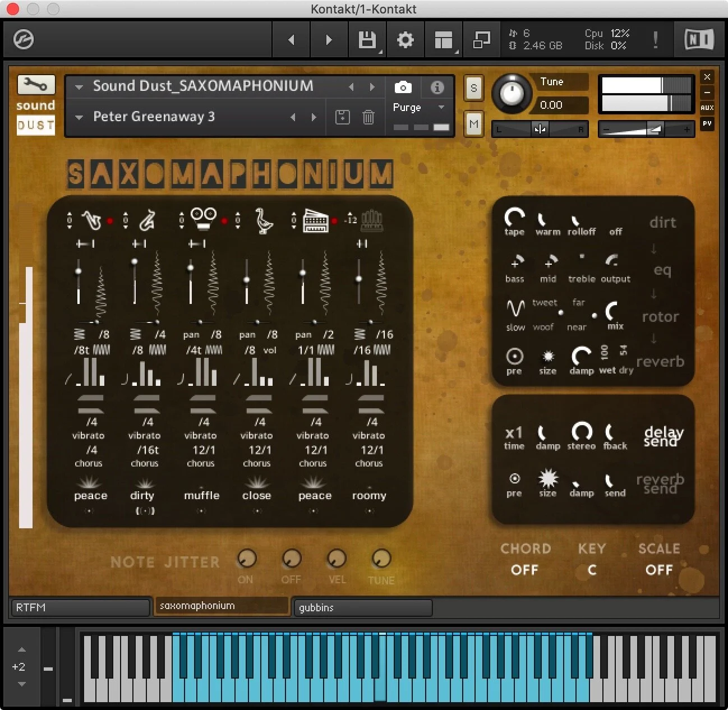Toggle Solo with the S button
This screenshot has height=710, width=728.
pos(473,88)
